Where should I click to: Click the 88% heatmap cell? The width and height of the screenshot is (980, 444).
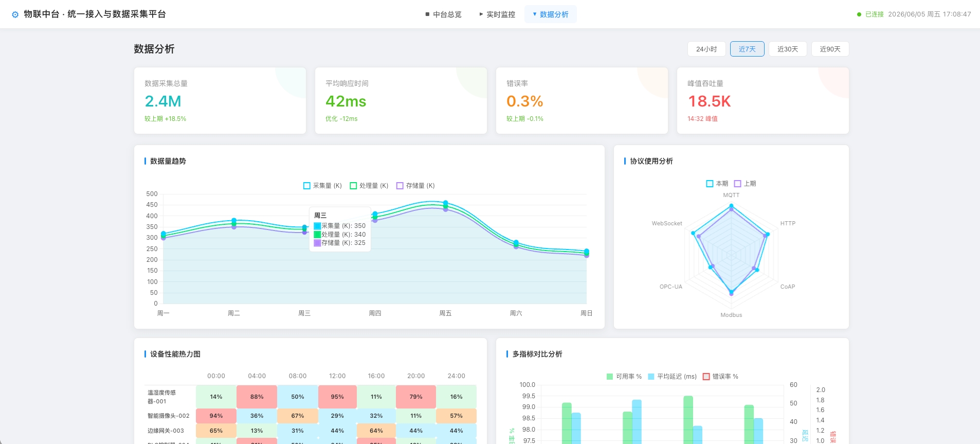pos(257,397)
